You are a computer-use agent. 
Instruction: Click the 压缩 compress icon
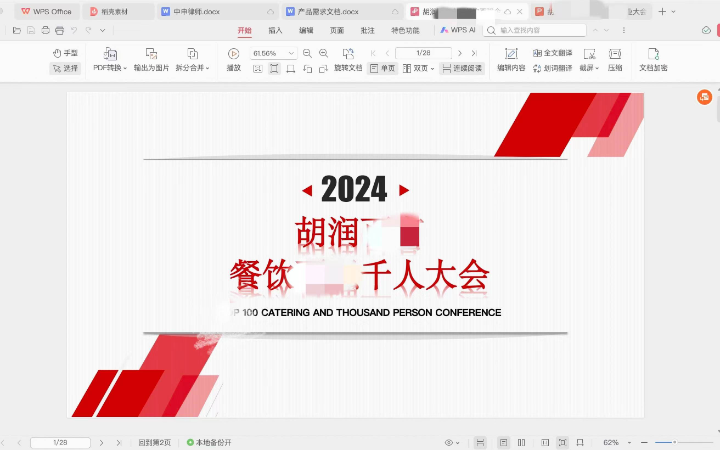(x=614, y=53)
